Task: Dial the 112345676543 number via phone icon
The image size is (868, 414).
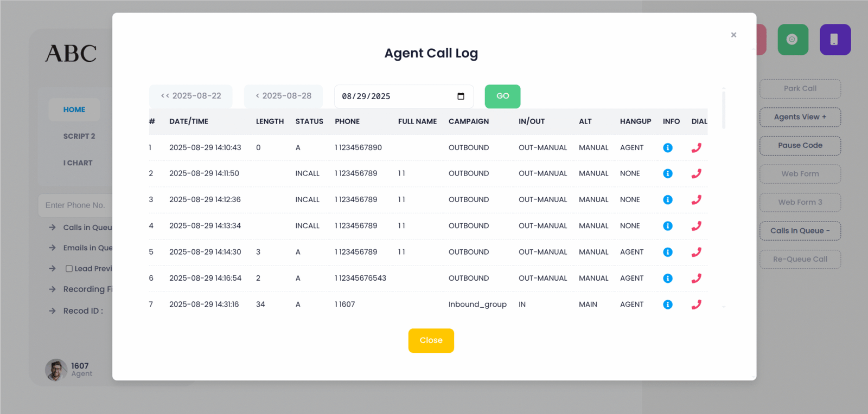Action: 696,278
